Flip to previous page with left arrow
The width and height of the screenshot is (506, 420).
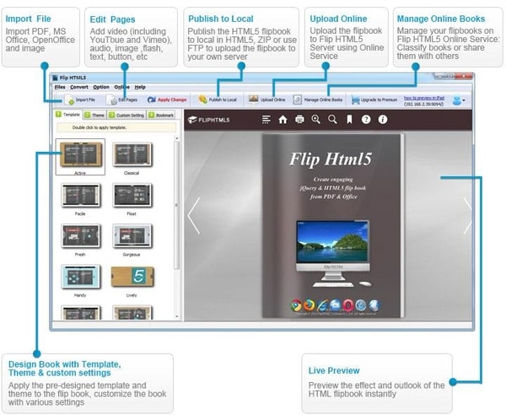(x=194, y=216)
